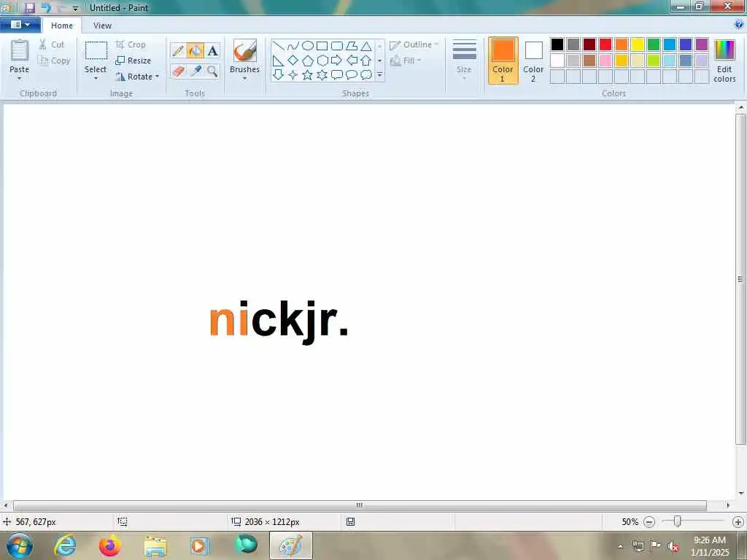747x560 pixels.
Task: Open Windows Start menu orb
Action: point(20,545)
